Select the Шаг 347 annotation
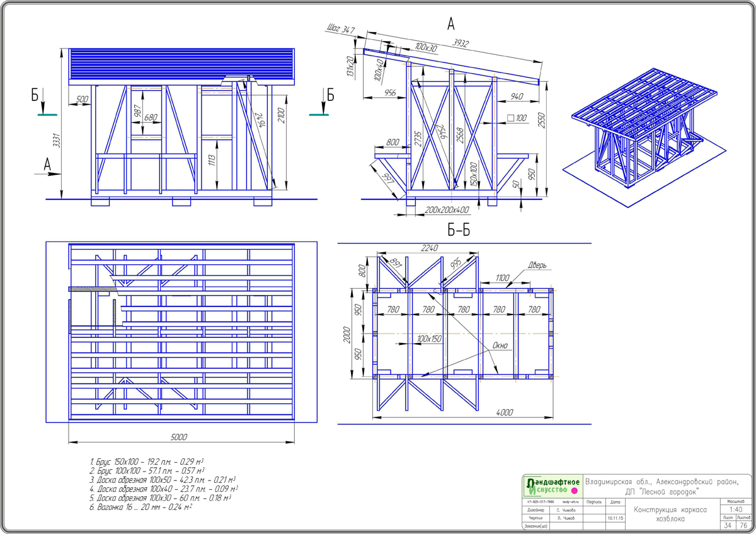The width and height of the screenshot is (756, 534). (341, 30)
